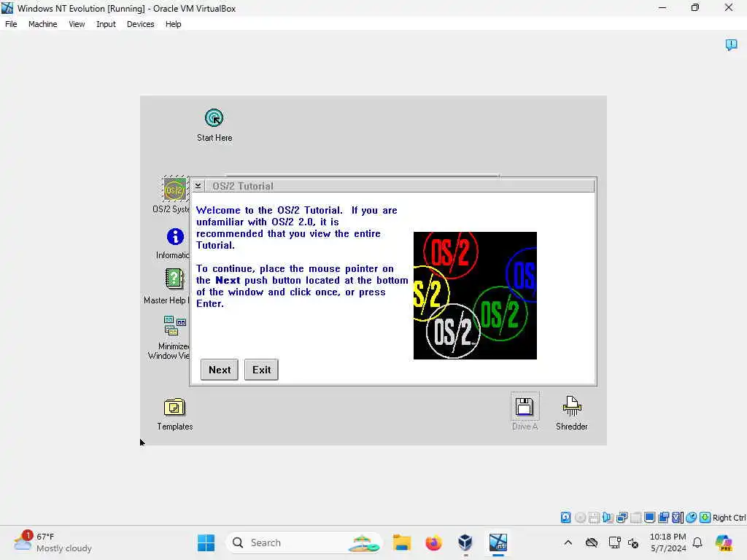
Task: Expand the hidden system tray icons chevron
Action: click(568, 542)
